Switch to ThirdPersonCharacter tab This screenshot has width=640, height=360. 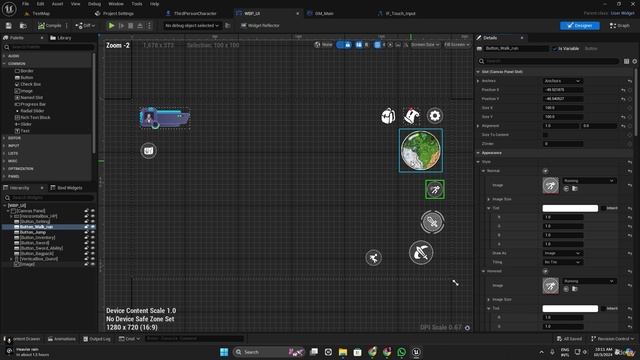pyautogui.click(x=195, y=13)
